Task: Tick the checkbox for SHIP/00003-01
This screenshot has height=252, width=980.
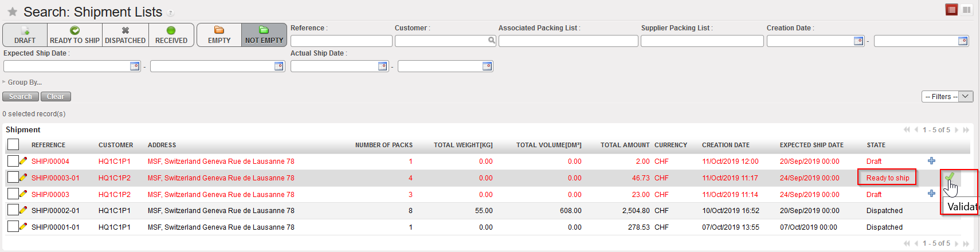Action: tap(13, 178)
